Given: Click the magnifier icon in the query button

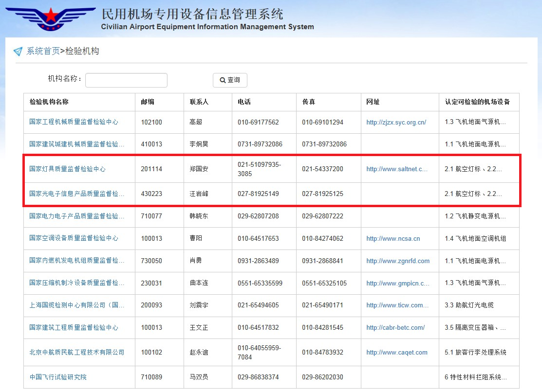Looking at the screenshot, I should 224,80.
